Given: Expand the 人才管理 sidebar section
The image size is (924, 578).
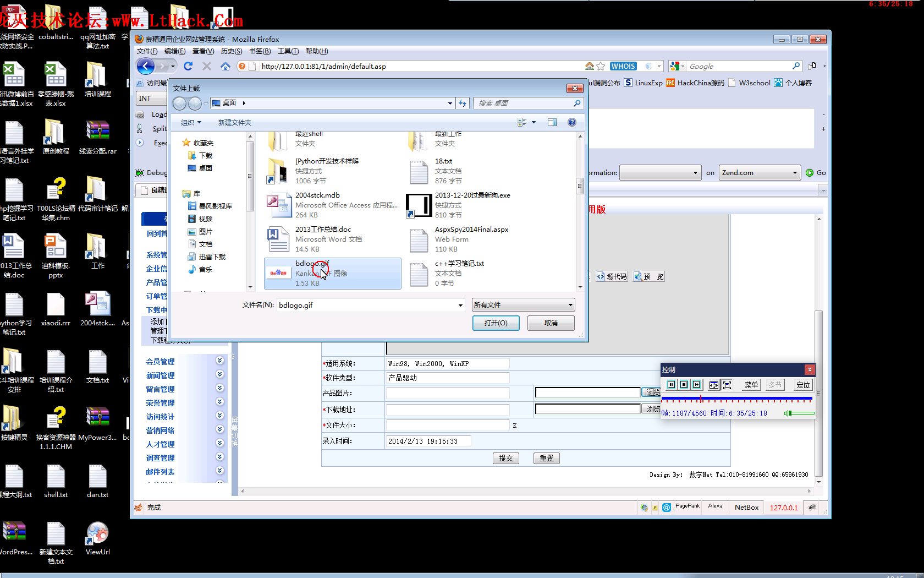Looking at the screenshot, I should pyautogui.click(x=219, y=443).
